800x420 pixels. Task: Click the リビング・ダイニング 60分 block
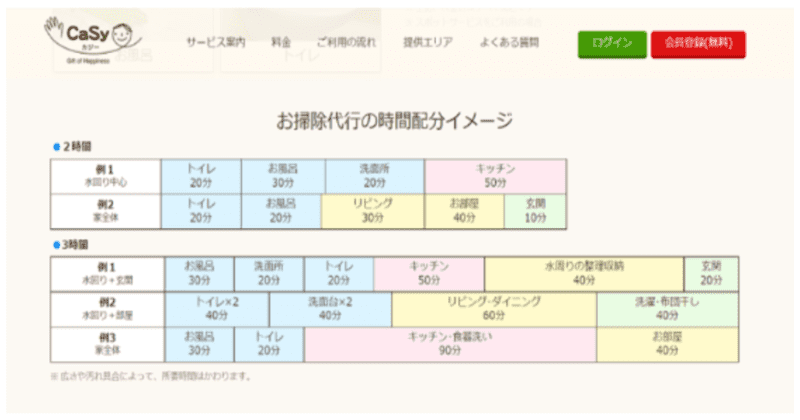click(x=494, y=308)
